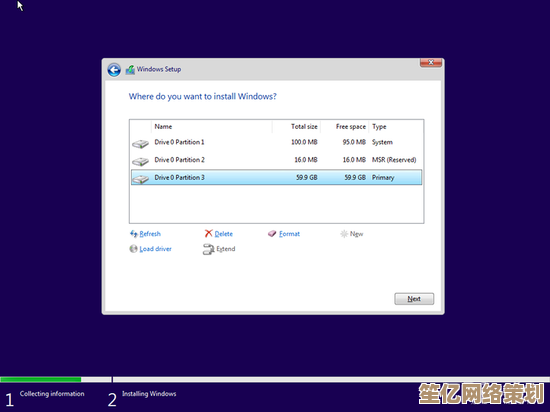Select Drive 0 Partition 3 row
This screenshot has width=550, height=412.
click(x=276, y=177)
